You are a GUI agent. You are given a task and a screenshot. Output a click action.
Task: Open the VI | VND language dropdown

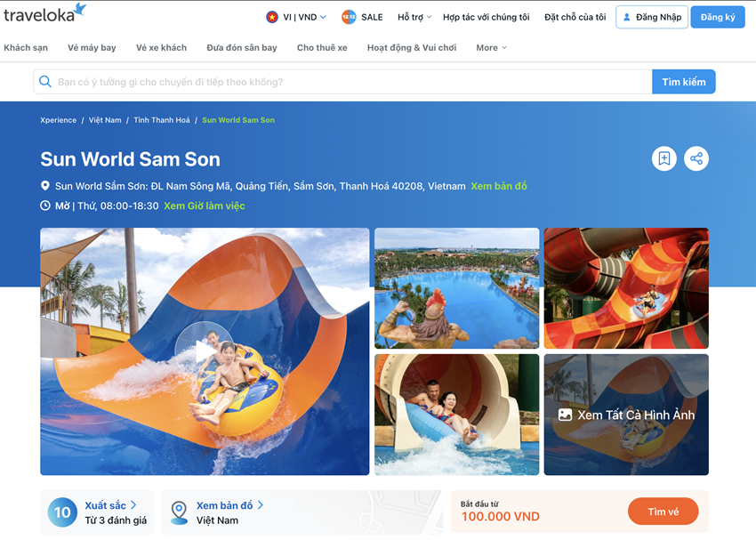pyautogui.click(x=296, y=17)
